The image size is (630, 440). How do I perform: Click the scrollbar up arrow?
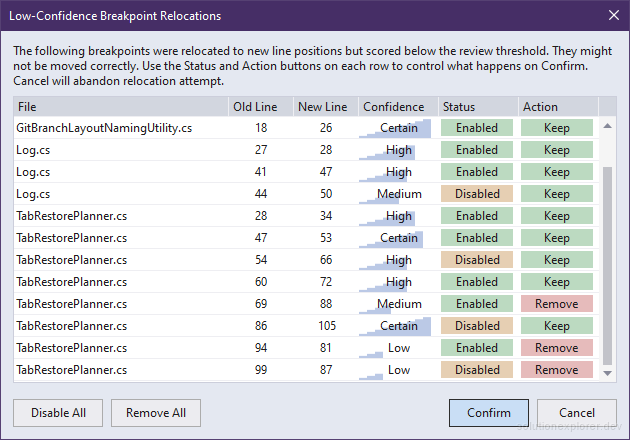[x=608, y=126]
